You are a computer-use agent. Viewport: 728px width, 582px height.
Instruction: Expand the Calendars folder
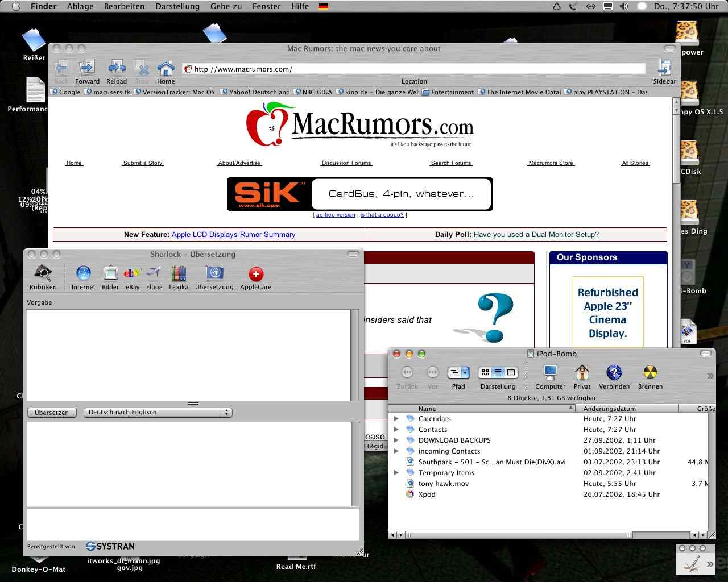pyautogui.click(x=396, y=419)
